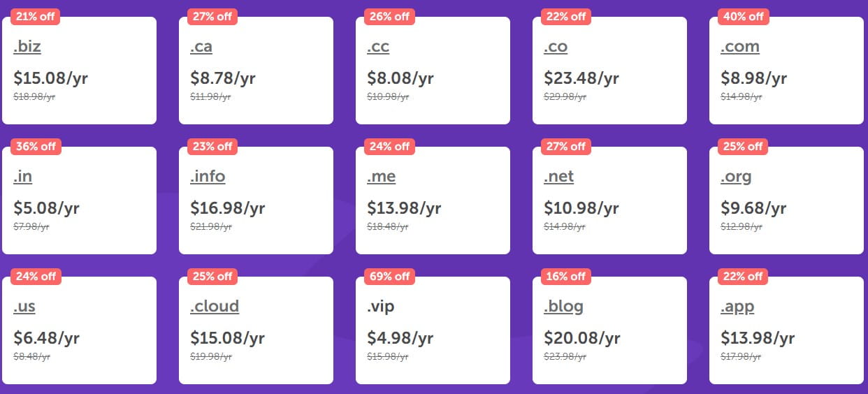
Task: Open the .co domain link
Action: click(x=556, y=47)
